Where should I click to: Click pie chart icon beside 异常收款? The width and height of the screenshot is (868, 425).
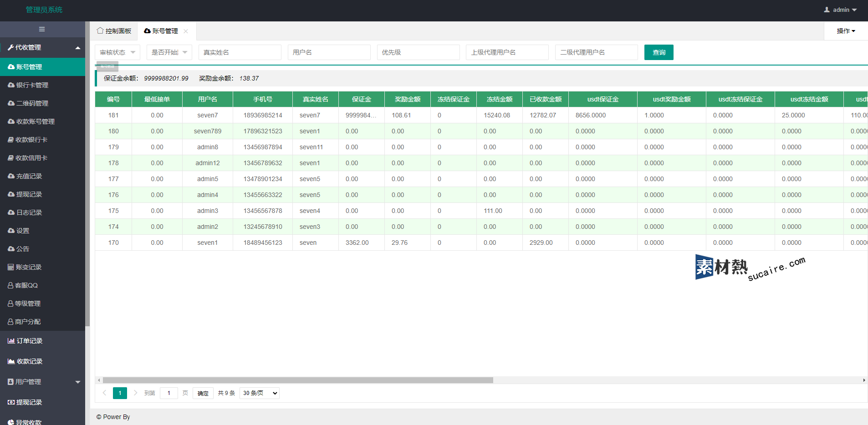(11, 422)
